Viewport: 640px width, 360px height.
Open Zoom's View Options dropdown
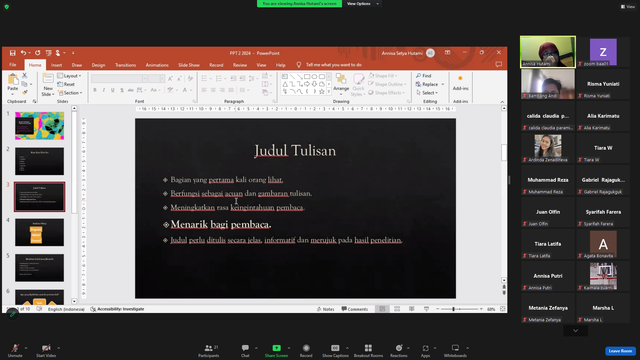[362, 4]
